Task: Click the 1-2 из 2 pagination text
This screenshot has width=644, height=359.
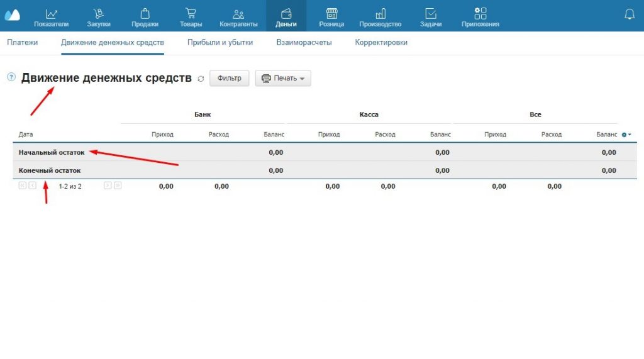Action: tap(70, 187)
